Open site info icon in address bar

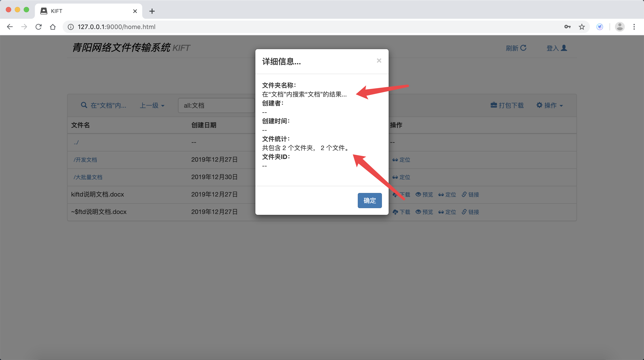pos(71,27)
